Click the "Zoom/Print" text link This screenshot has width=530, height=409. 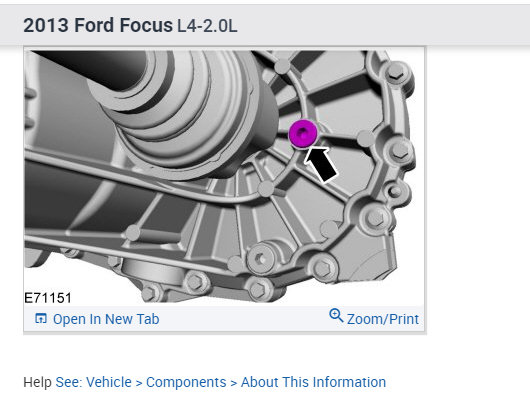pyautogui.click(x=383, y=319)
